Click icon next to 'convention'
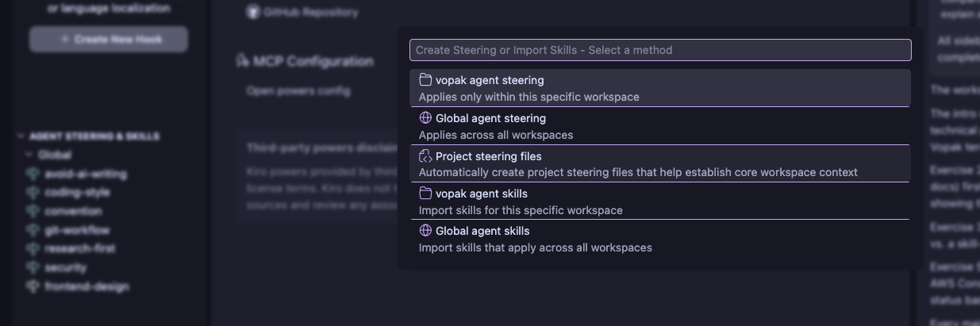Image resolution: width=980 pixels, height=326 pixels. click(x=33, y=211)
